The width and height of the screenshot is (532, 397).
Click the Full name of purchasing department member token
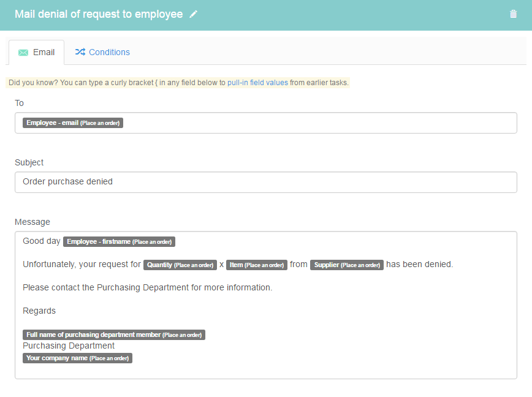pyautogui.click(x=114, y=335)
